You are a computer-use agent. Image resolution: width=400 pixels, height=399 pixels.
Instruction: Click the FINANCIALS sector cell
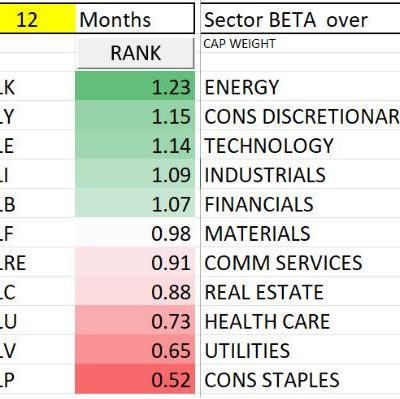tap(300, 203)
